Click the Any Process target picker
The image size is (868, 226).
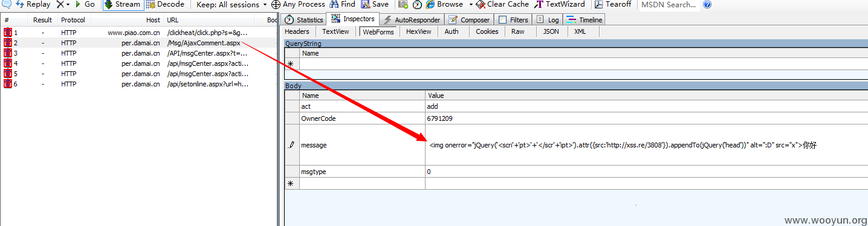298,4
